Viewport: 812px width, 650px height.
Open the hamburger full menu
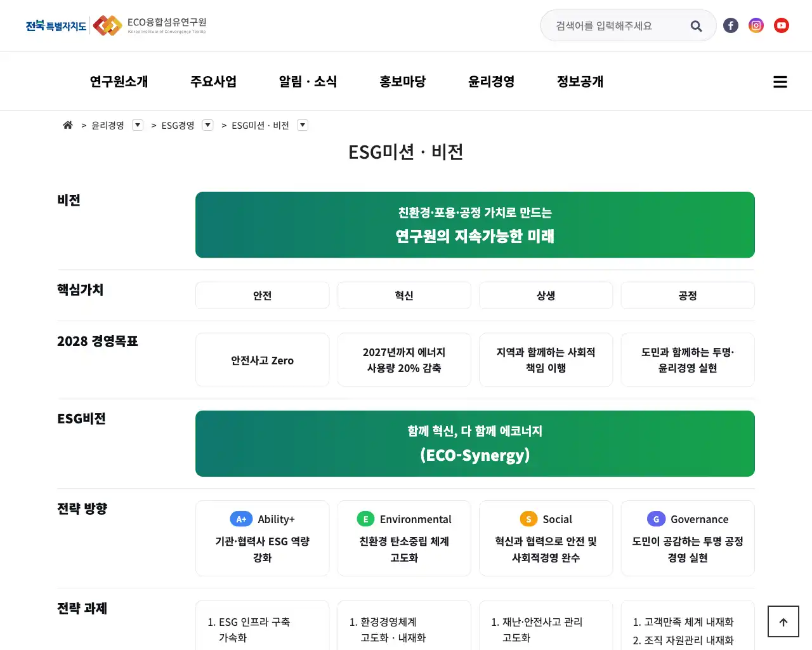[x=780, y=82]
